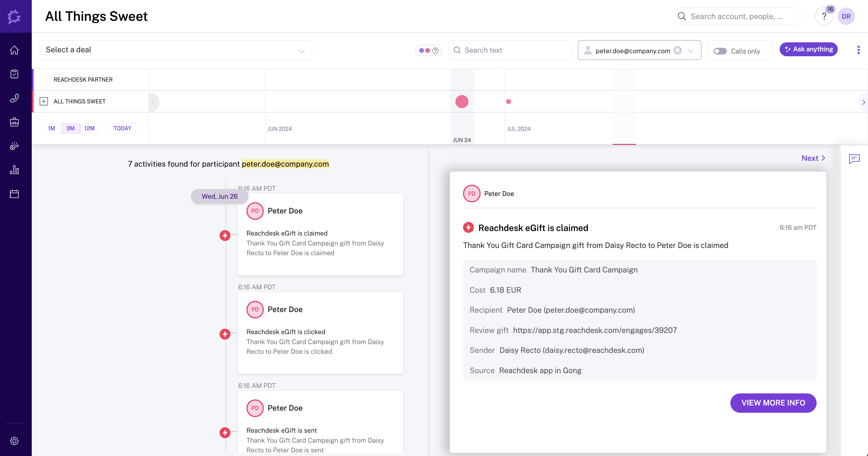Click the large pink marker on Jun 24

point(462,102)
